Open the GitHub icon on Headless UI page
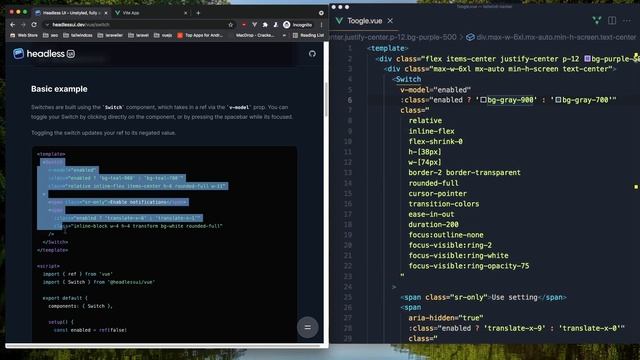The height and width of the screenshot is (360, 640). click(x=312, y=54)
